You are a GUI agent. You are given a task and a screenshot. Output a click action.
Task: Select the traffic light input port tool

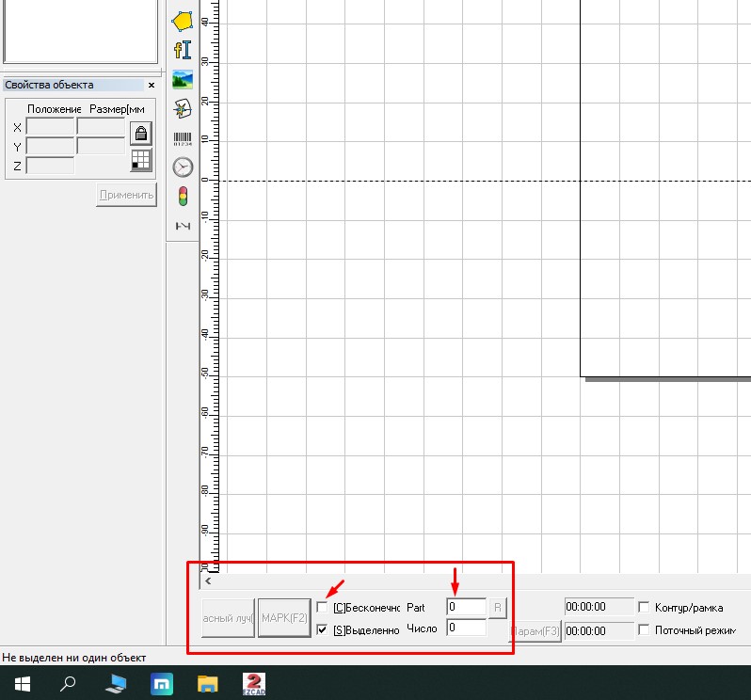(183, 197)
